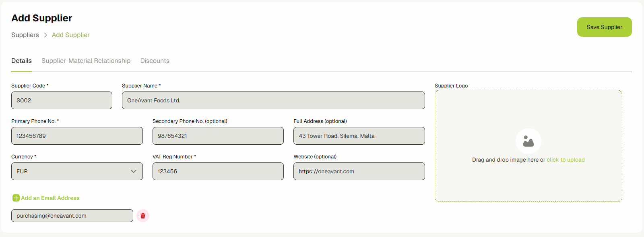This screenshot has height=237, width=644.
Task: Go to Suppliers breadcrumb link
Action: pos(25,35)
